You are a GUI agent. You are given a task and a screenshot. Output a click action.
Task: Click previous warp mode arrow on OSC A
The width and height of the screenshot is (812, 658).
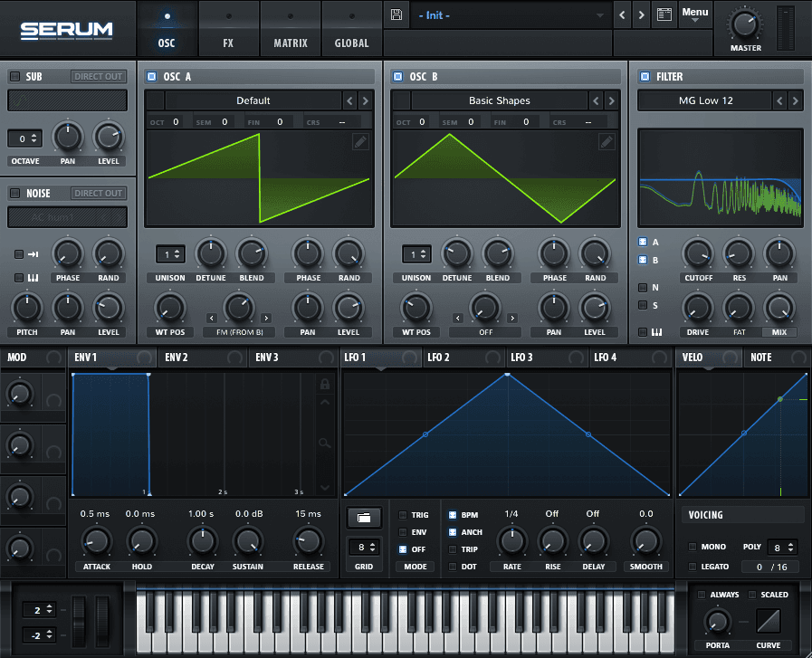click(211, 318)
